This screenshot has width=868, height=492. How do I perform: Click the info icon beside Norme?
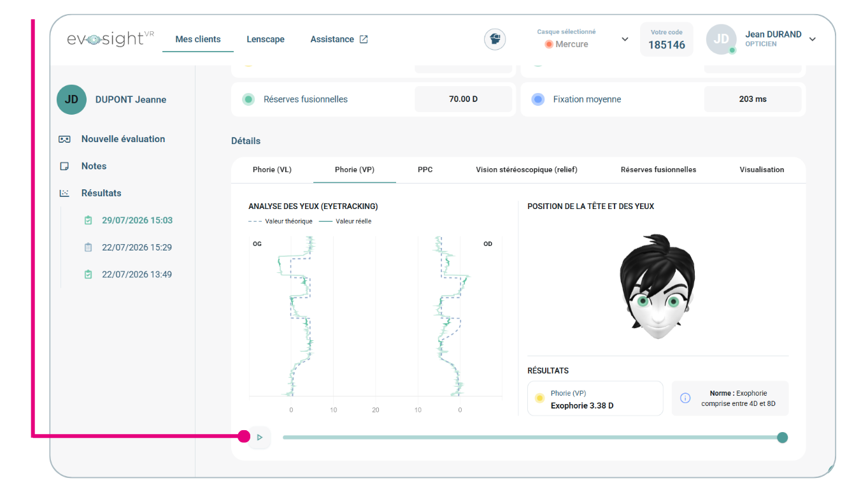pos(685,398)
